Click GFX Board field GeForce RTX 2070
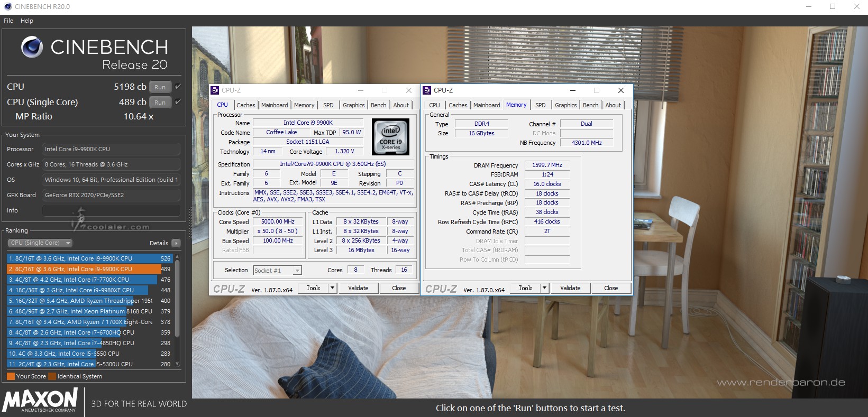 [111, 195]
